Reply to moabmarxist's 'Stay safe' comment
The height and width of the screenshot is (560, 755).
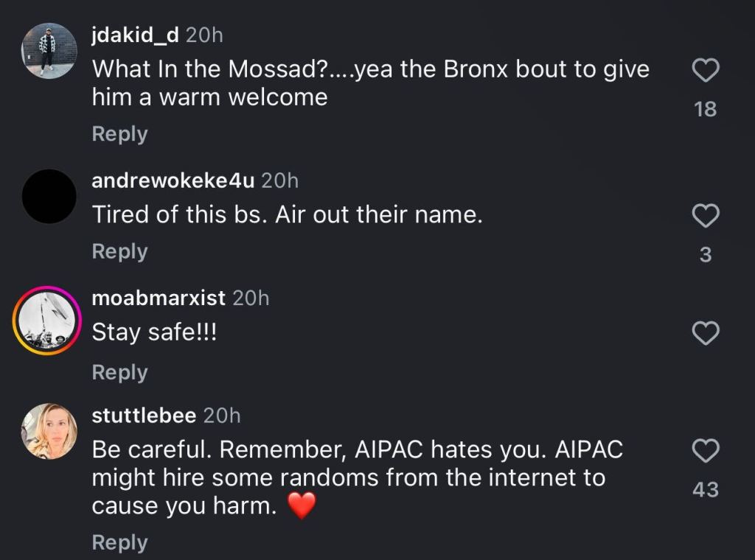coord(119,372)
